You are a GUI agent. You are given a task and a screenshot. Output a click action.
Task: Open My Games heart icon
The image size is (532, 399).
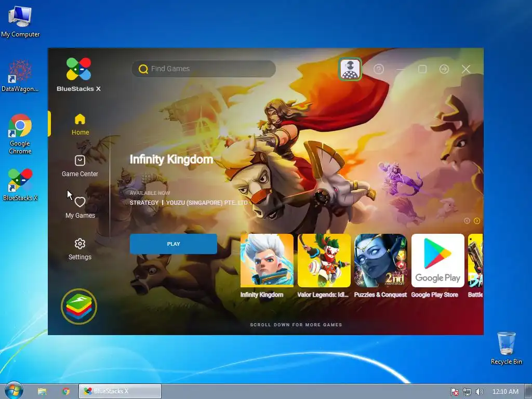point(80,202)
